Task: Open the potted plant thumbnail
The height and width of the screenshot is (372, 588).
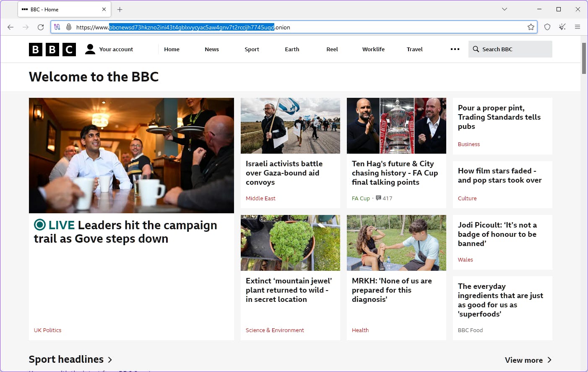Action: [290, 243]
